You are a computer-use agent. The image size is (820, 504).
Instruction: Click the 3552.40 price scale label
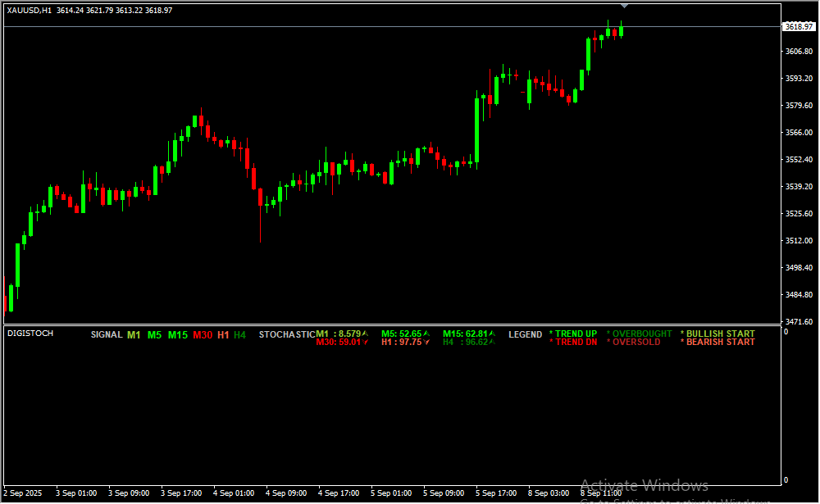tap(799, 159)
